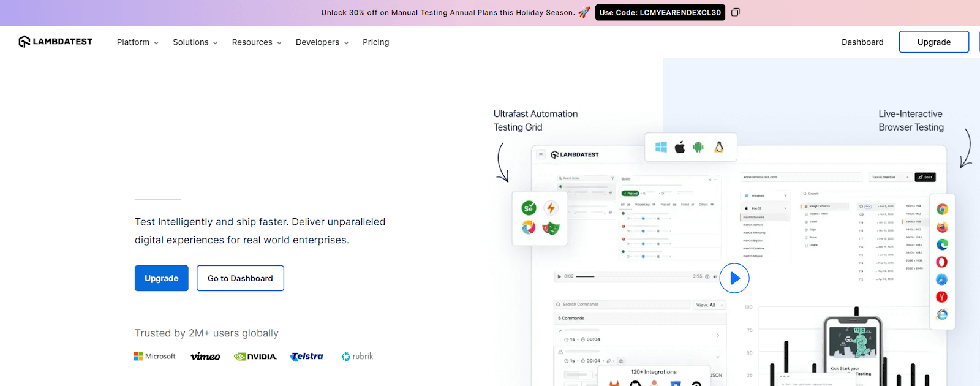980x386 pixels.
Task: Click the Linux penguin icon
Action: pos(719,147)
